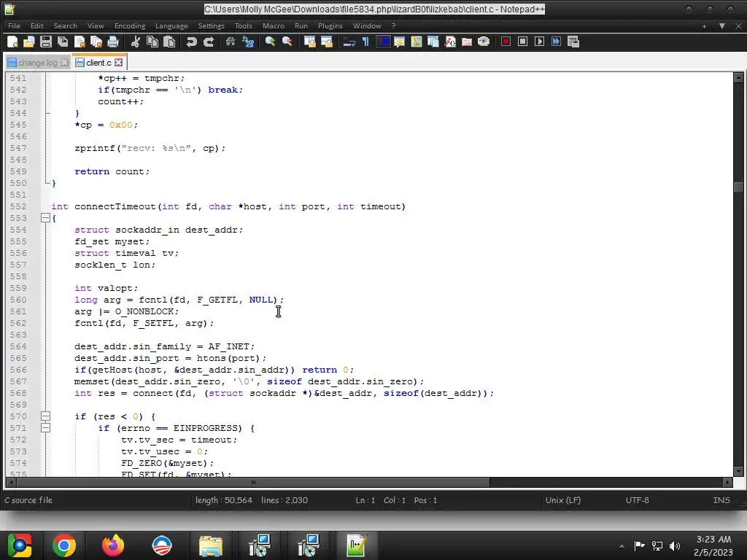Screen dimensions: 747x560
Task: Open Firefox from the taskbar
Action: tap(113, 545)
